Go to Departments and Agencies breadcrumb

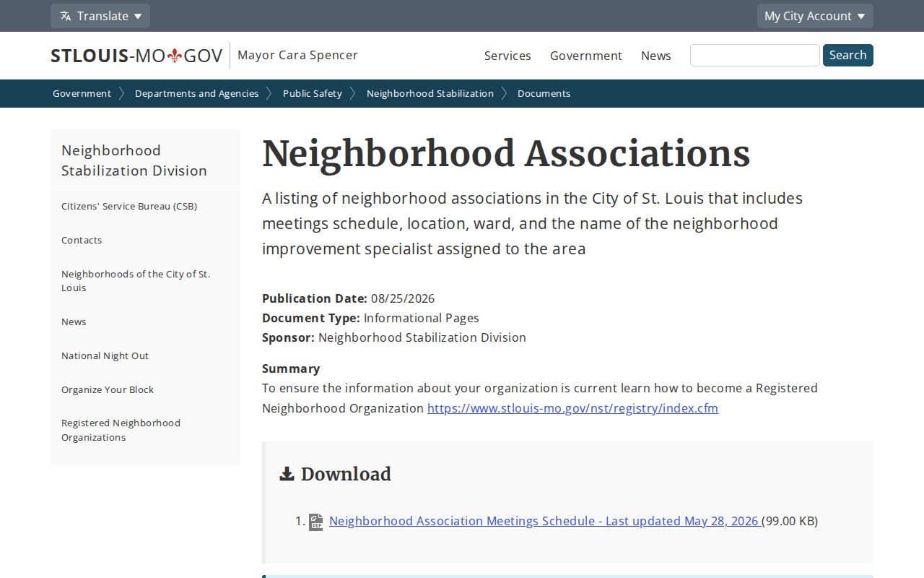pos(196,93)
